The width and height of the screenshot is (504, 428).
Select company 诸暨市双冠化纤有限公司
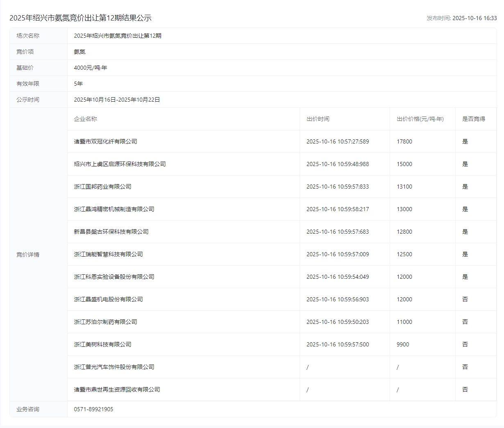tap(105, 141)
